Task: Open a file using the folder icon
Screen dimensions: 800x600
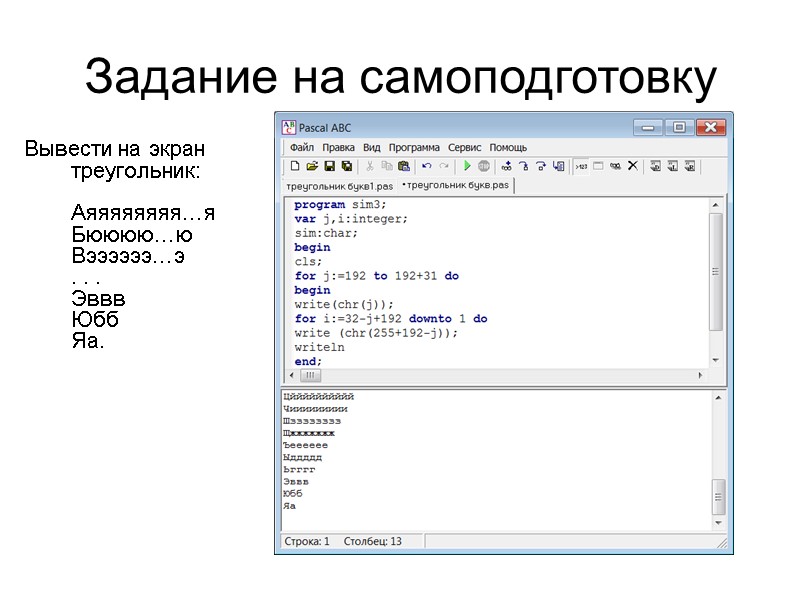Action: click(x=312, y=166)
